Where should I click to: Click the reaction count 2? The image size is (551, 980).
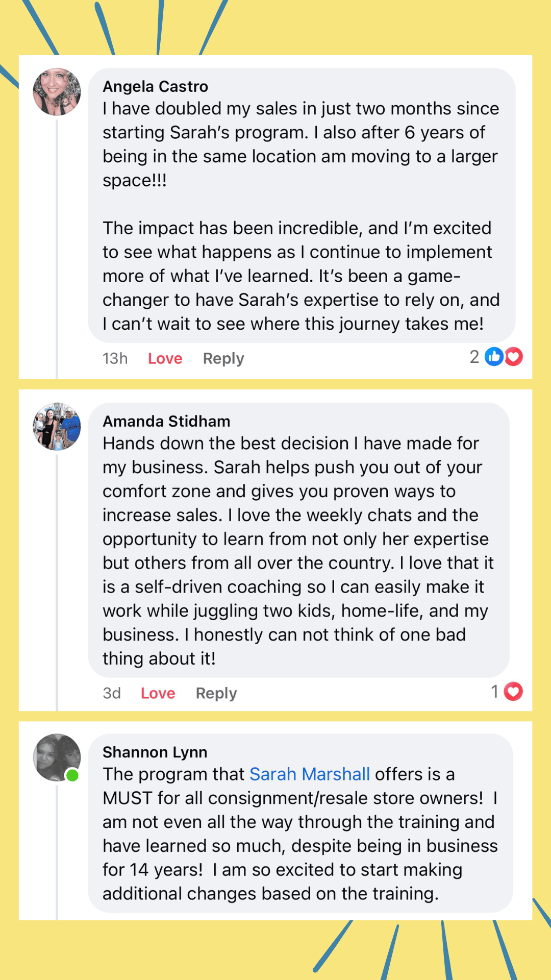(474, 356)
